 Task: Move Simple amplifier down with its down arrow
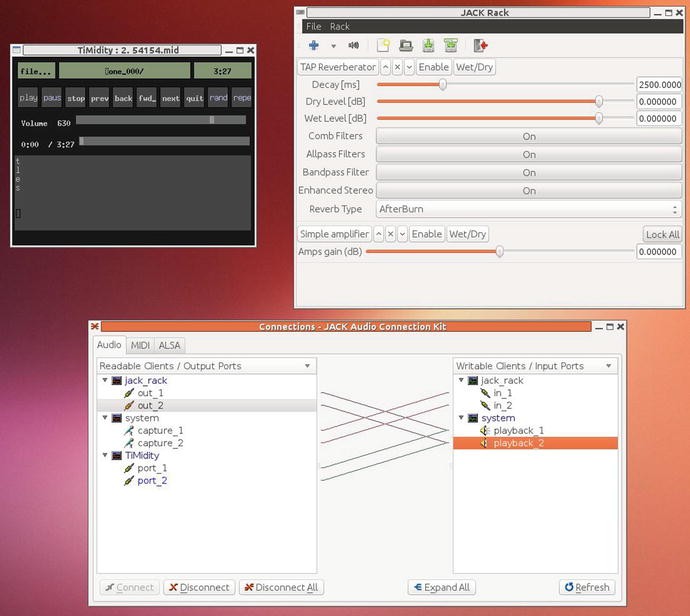[402, 234]
